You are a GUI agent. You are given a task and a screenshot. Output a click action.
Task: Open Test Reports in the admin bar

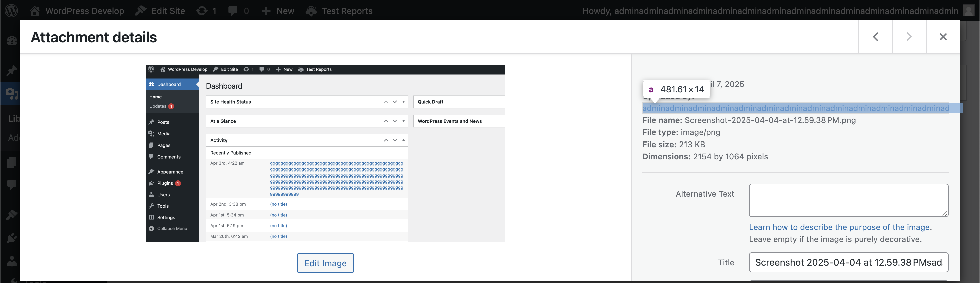(x=339, y=11)
